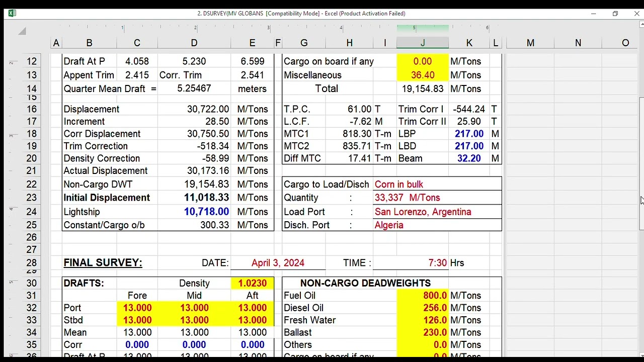Select column D header

click(194, 43)
